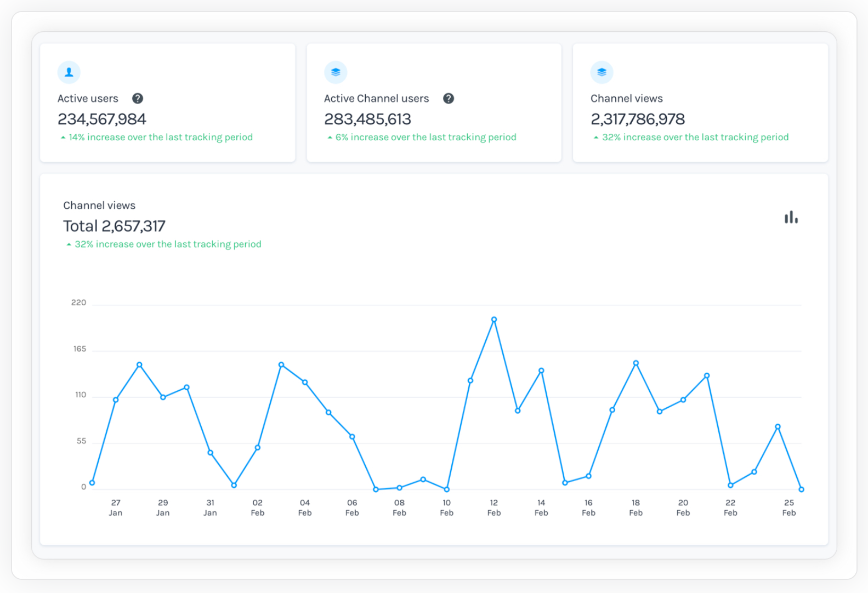The width and height of the screenshot is (868, 593).
Task: Click the Channel views value 2,317,786,978
Action: pyautogui.click(x=637, y=119)
